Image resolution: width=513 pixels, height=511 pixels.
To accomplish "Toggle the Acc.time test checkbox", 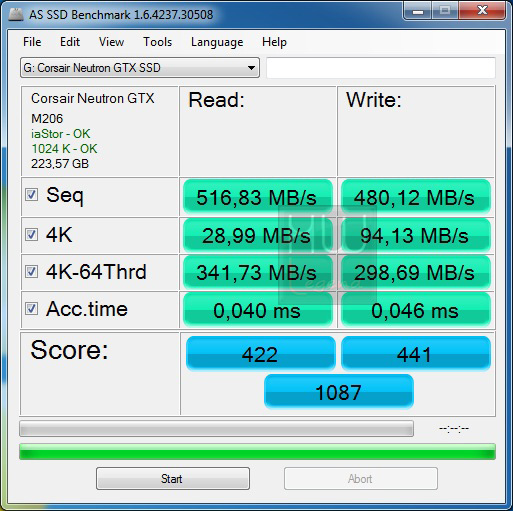I will coord(31,309).
